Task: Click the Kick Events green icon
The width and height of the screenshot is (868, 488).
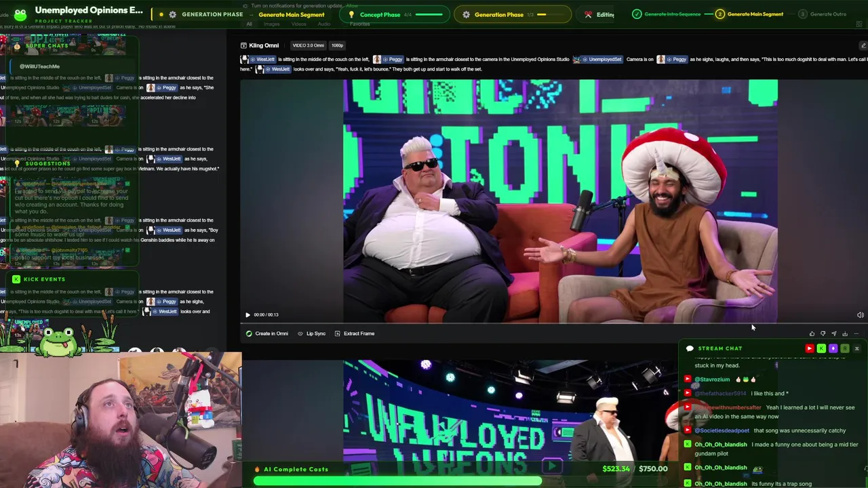Action: point(16,279)
